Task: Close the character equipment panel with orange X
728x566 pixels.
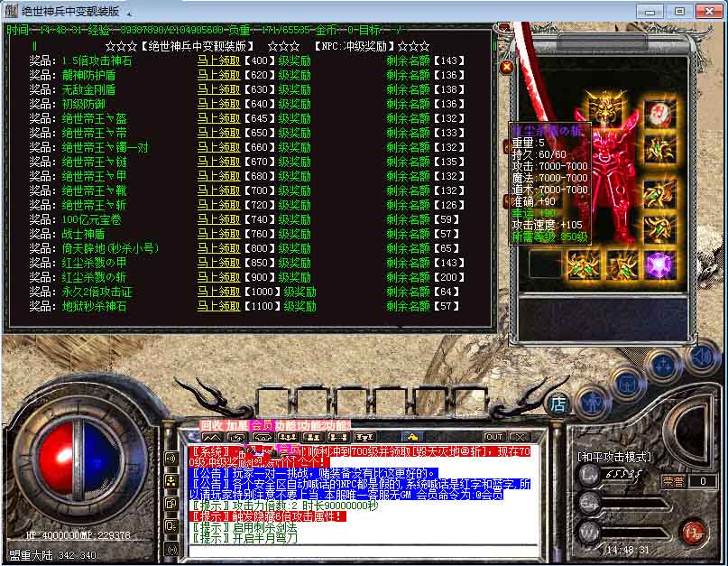Action: pyautogui.click(x=507, y=67)
